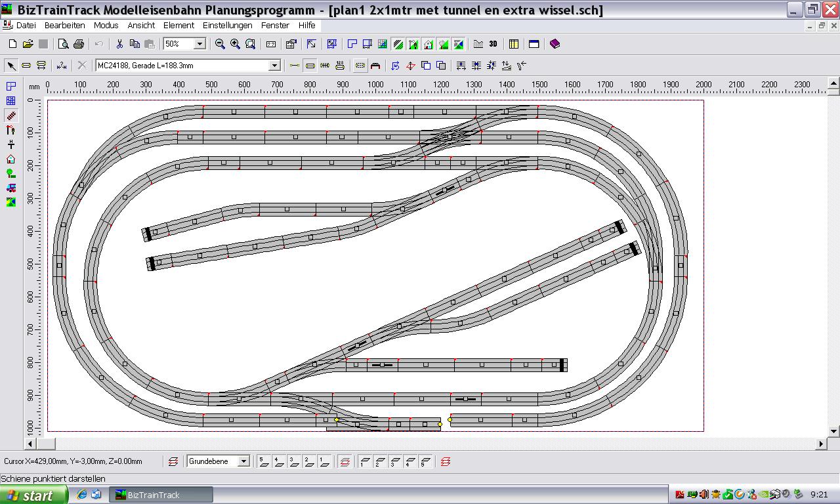This screenshot has width=840, height=504.
Task: Select signals mode in left sidebar
Action: point(10,130)
